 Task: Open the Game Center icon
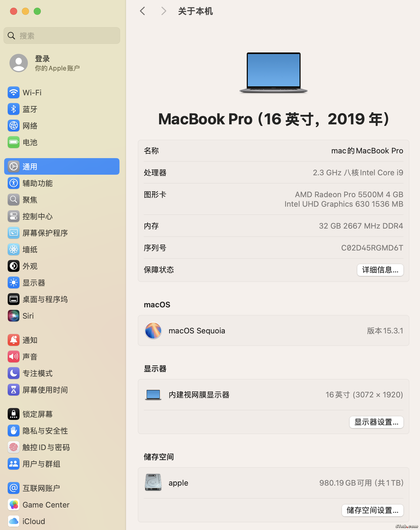point(14,505)
